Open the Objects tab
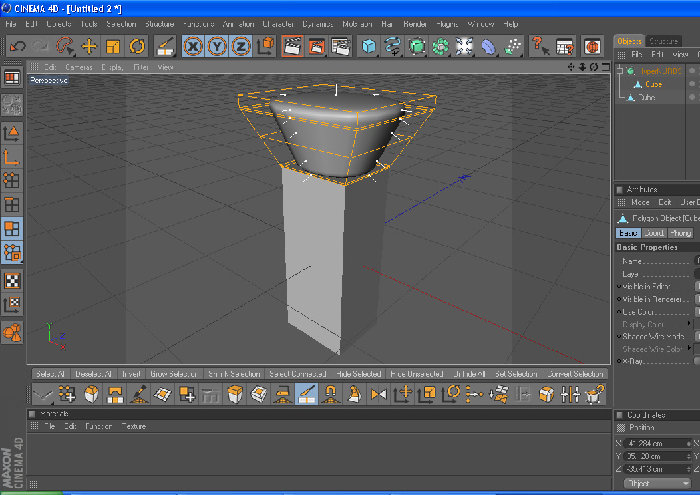 tap(629, 41)
